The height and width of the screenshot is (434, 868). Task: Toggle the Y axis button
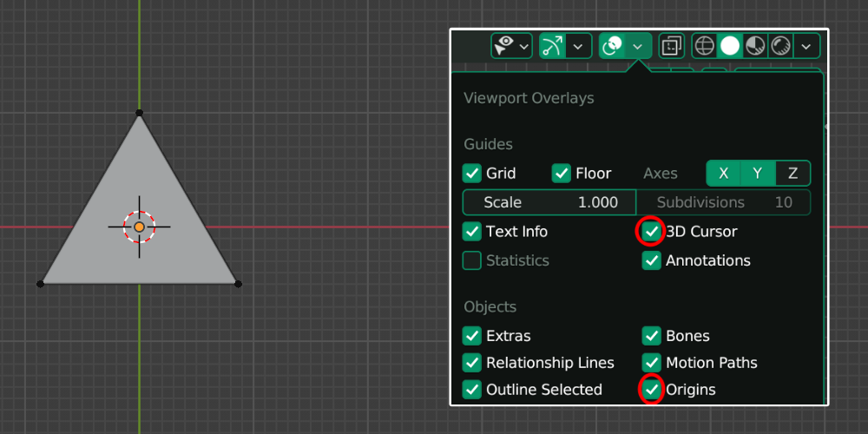point(758,174)
